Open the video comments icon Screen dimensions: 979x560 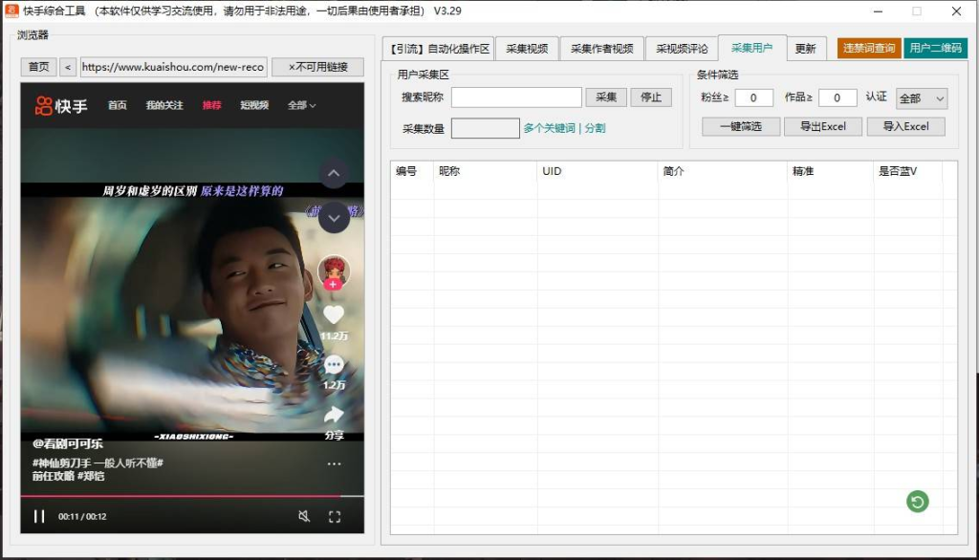click(x=334, y=364)
